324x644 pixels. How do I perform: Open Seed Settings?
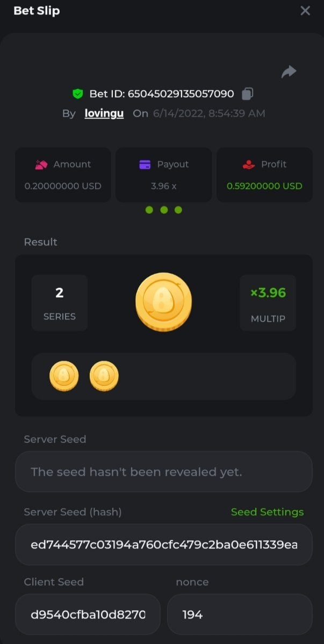click(267, 512)
